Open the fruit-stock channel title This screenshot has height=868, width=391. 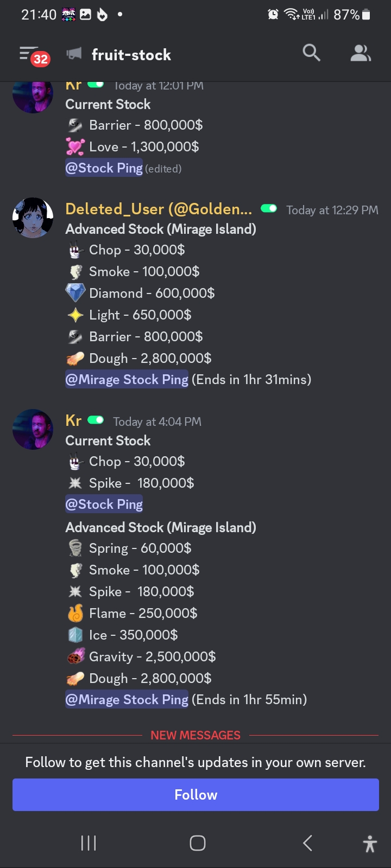pyautogui.click(x=131, y=55)
